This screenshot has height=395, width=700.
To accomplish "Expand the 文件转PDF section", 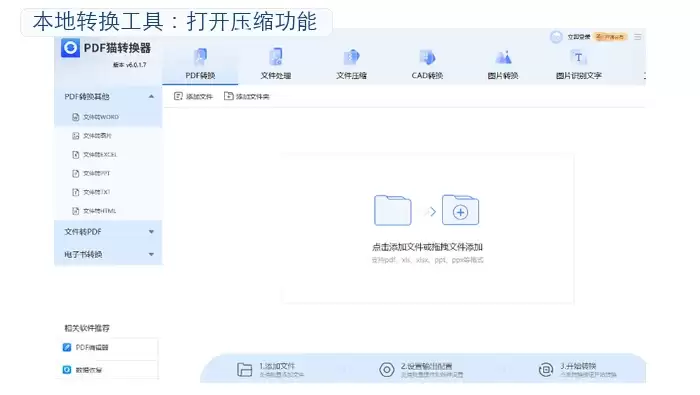I will pos(108,232).
